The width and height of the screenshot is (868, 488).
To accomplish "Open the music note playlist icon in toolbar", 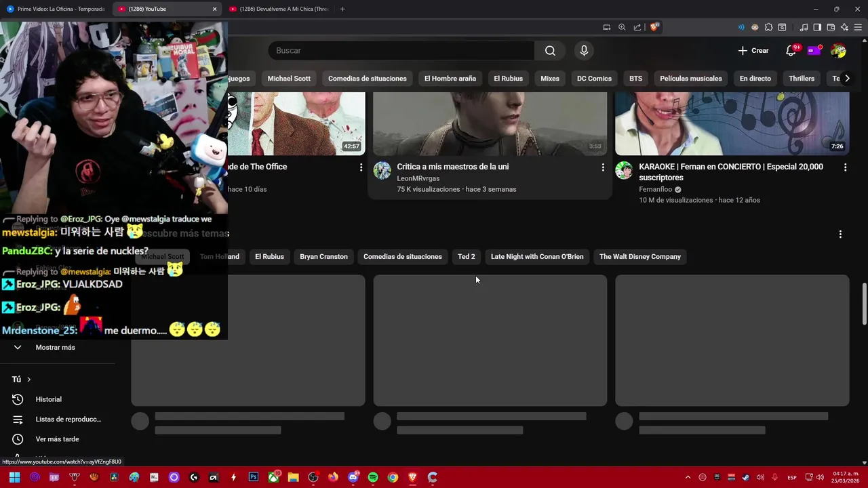I will click(x=804, y=27).
